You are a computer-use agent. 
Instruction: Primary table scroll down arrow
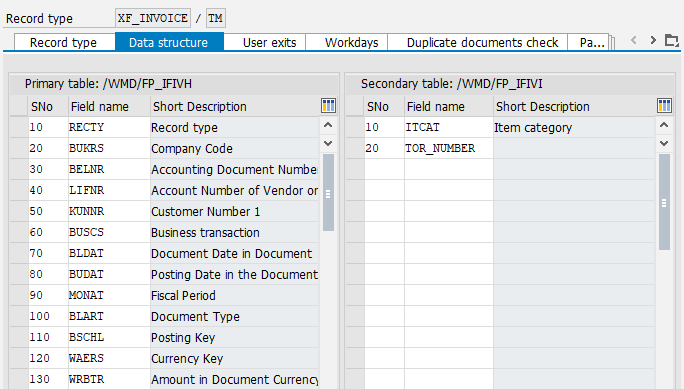328,143
